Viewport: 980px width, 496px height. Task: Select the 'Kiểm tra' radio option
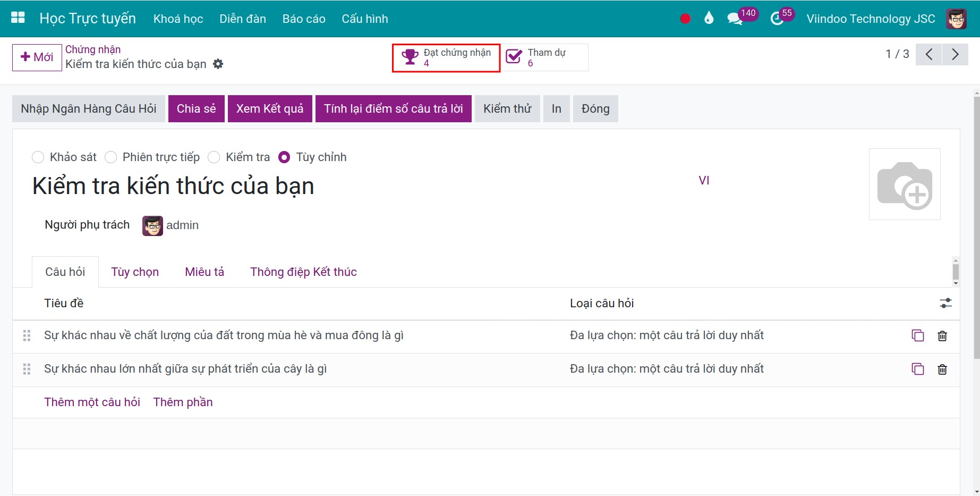click(x=214, y=157)
